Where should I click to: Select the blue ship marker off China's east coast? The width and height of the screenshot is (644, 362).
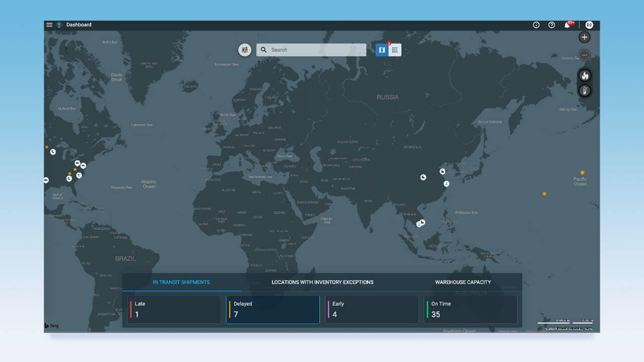(446, 184)
